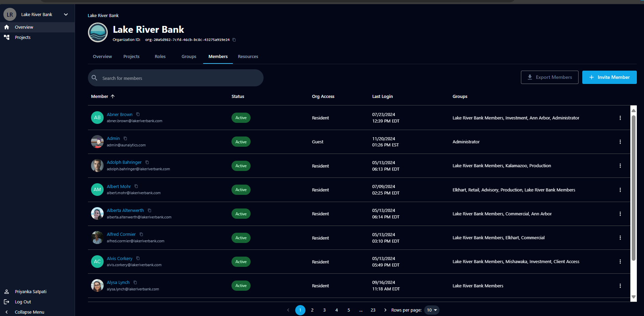Copy icon beside Albert Mohr

[x=136, y=186]
